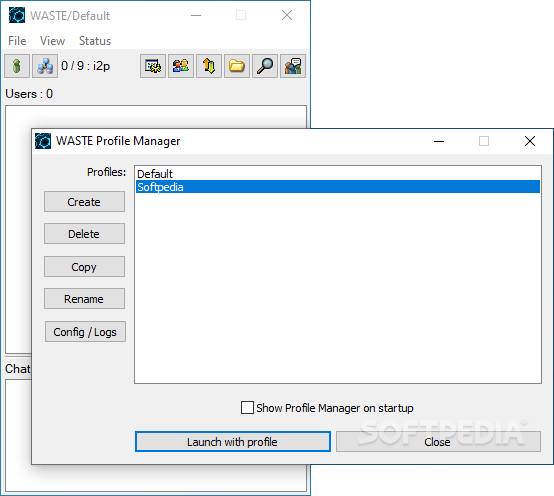Click the green status indicator toolbar icon
Screen dimensions: 554x496
pos(17,66)
